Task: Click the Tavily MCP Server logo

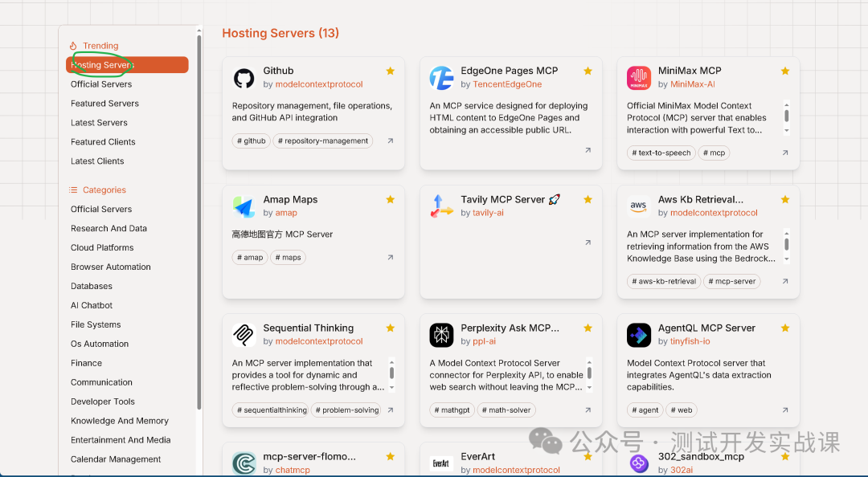Action: 441,206
